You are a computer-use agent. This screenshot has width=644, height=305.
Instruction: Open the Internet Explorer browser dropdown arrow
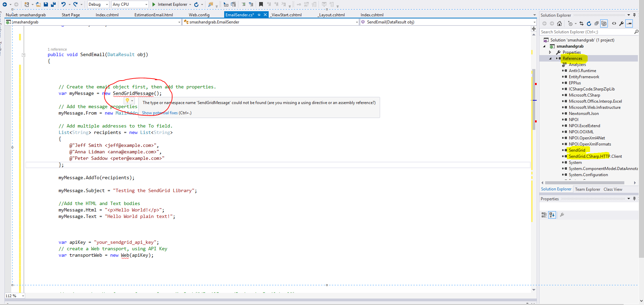tap(190, 4)
